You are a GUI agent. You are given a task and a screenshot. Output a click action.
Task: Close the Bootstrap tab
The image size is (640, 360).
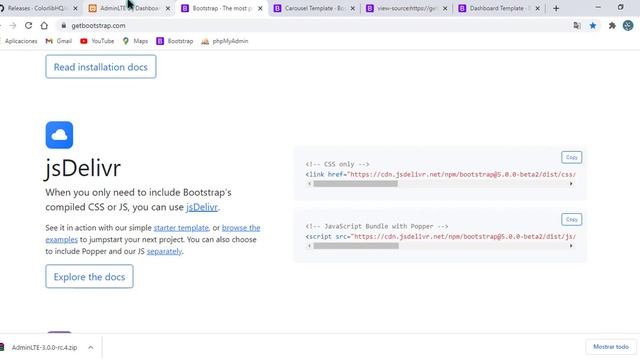pyautogui.click(x=260, y=8)
